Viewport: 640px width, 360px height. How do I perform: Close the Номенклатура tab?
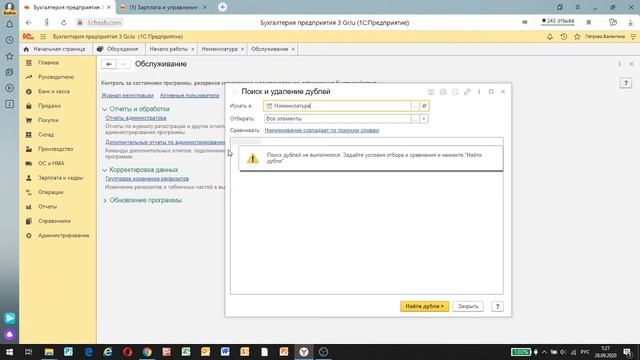(x=242, y=49)
